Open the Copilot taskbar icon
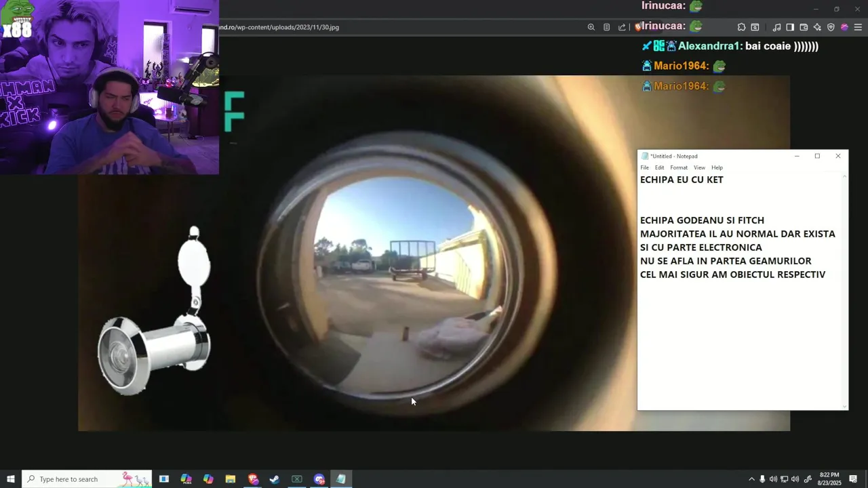Screen dimensions: 868x488 click(x=208, y=479)
